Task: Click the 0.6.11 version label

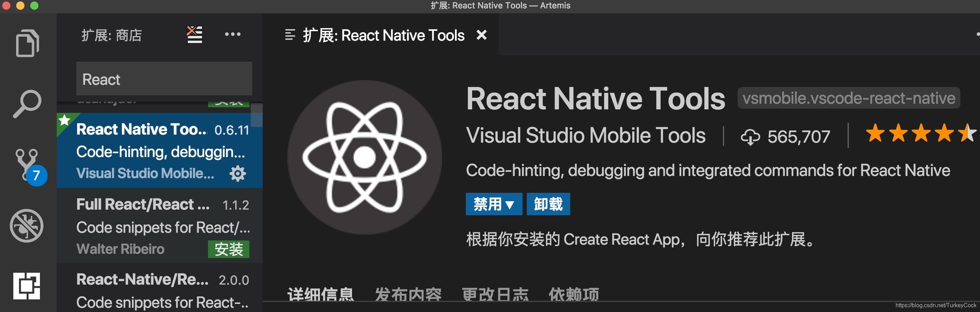Action: (x=232, y=130)
